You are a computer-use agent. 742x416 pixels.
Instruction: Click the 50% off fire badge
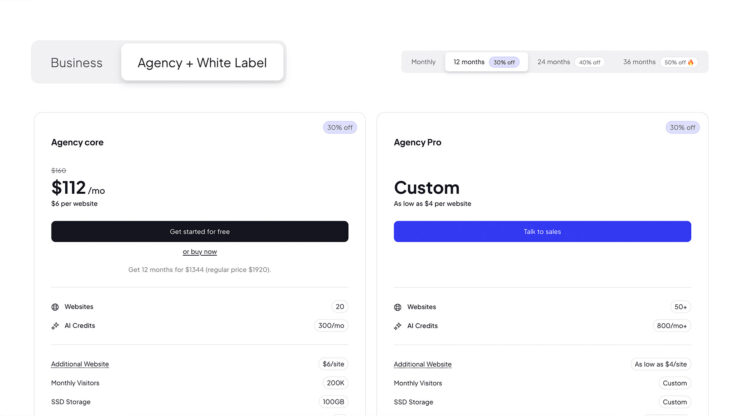679,62
